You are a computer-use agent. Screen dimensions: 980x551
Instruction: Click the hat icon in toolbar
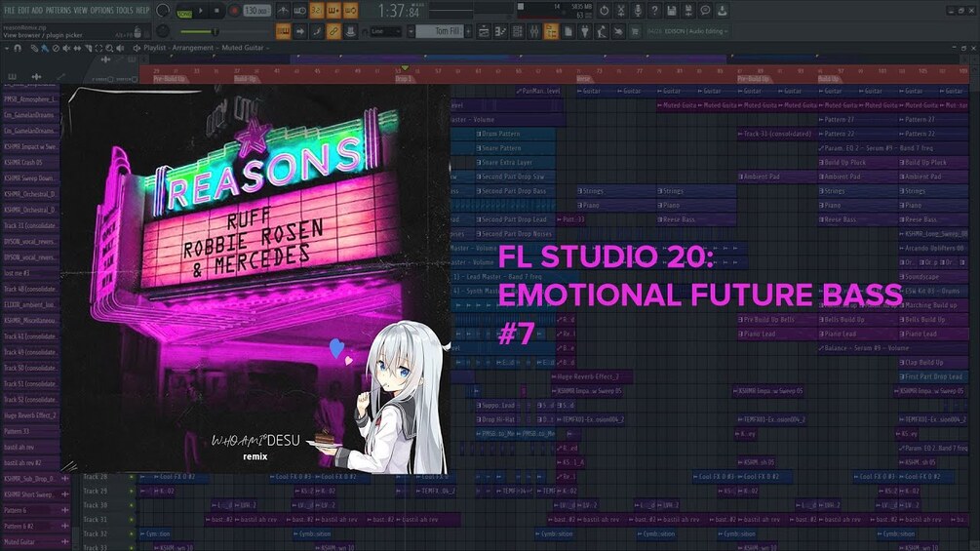coord(351,31)
